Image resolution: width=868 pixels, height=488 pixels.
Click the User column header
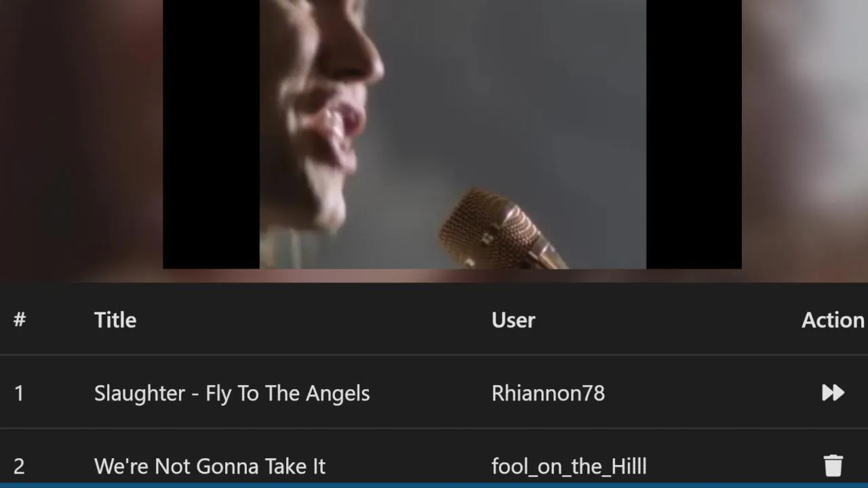pos(513,320)
